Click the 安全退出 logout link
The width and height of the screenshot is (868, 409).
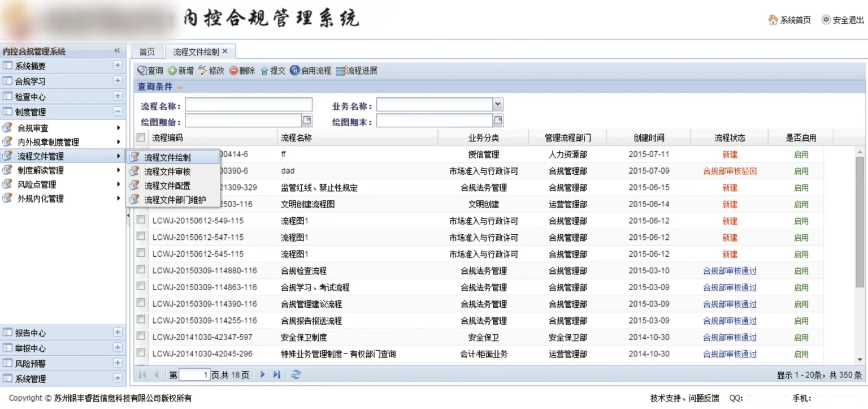point(843,20)
